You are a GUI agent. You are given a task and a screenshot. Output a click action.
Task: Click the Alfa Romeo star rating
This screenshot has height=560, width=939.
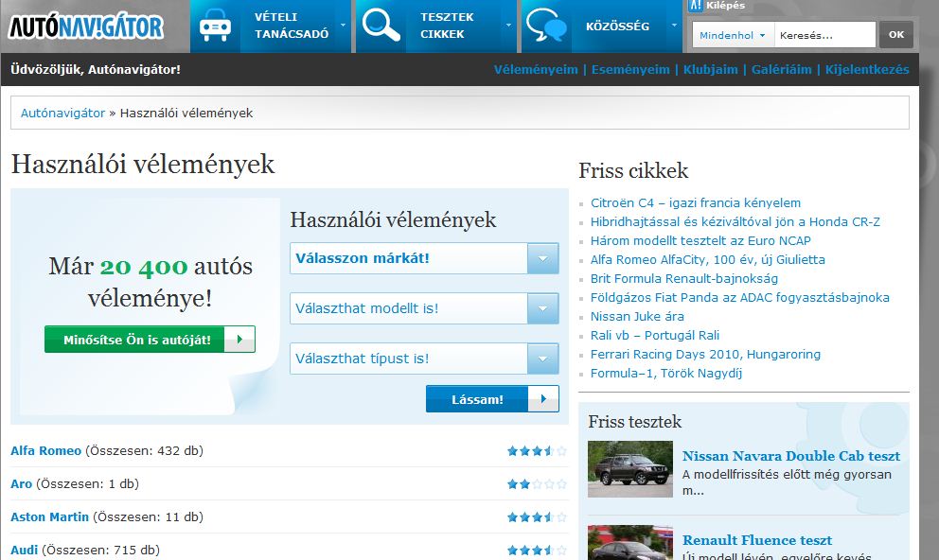(x=536, y=451)
